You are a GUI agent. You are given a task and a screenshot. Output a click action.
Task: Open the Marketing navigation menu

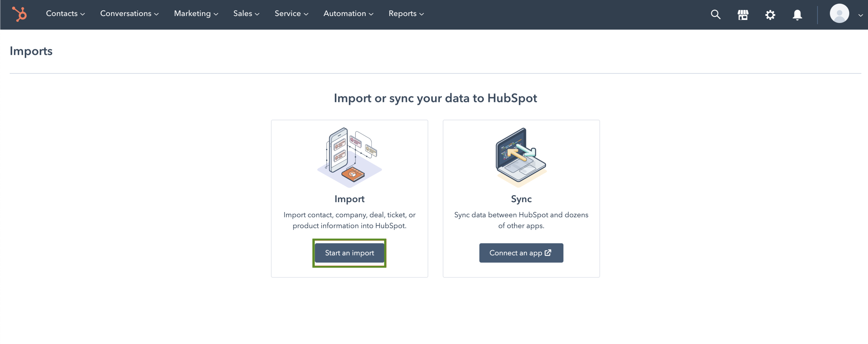pos(196,14)
